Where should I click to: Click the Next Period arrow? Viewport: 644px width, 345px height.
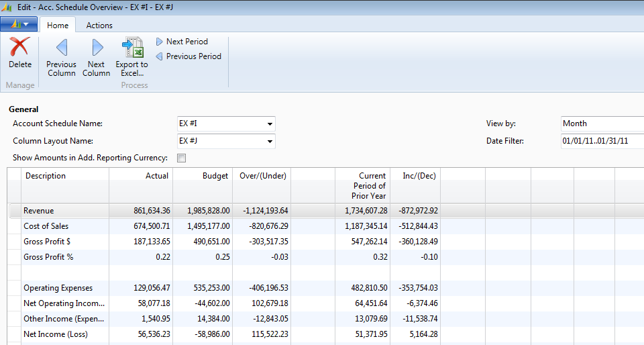[x=160, y=42]
